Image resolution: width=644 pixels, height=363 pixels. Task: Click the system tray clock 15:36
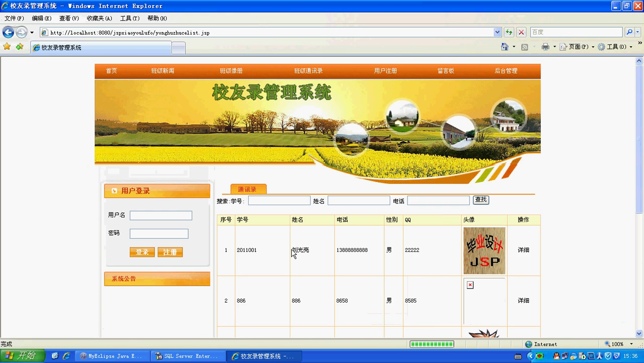point(630,356)
